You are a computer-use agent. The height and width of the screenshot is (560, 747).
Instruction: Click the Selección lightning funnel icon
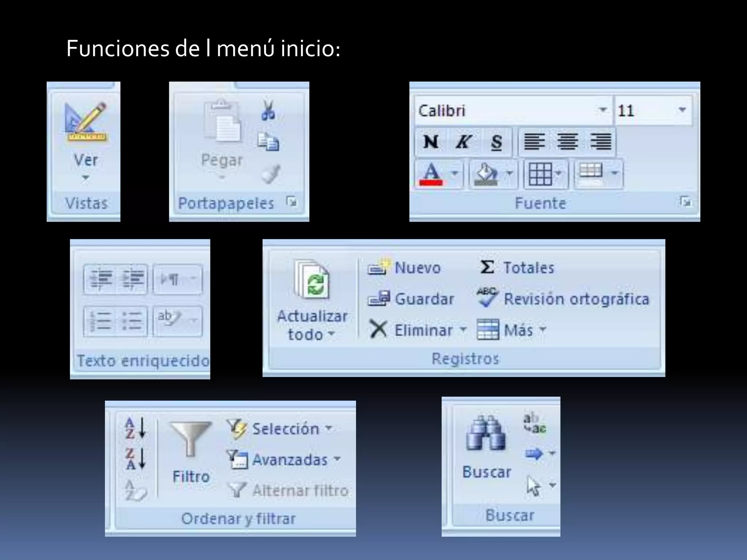(237, 429)
